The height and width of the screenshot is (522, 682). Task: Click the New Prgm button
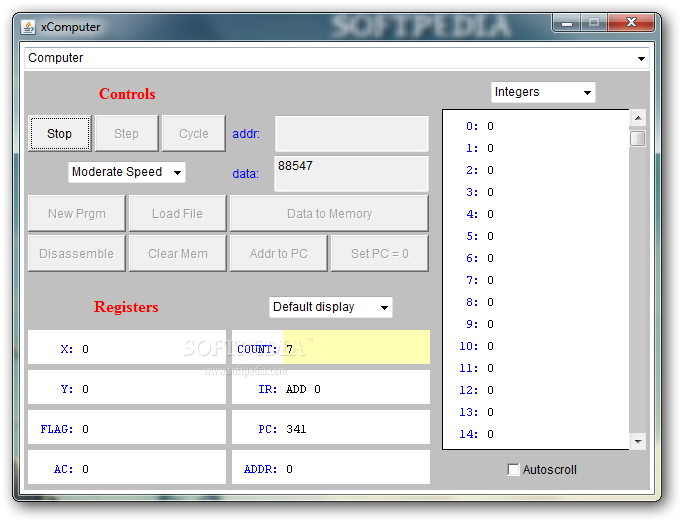tap(77, 214)
